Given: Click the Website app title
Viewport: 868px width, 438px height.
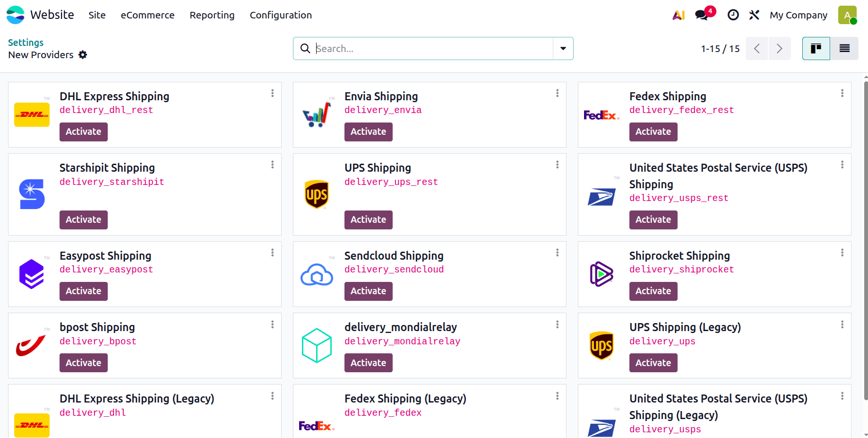Looking at the screenshot, I should pos(52,15).
